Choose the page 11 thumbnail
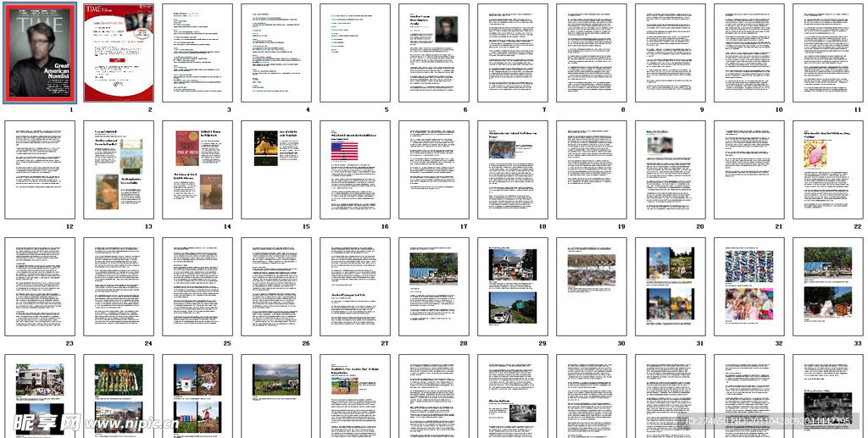868x438 pixels. pyautogui.click(x=827, y=53)
